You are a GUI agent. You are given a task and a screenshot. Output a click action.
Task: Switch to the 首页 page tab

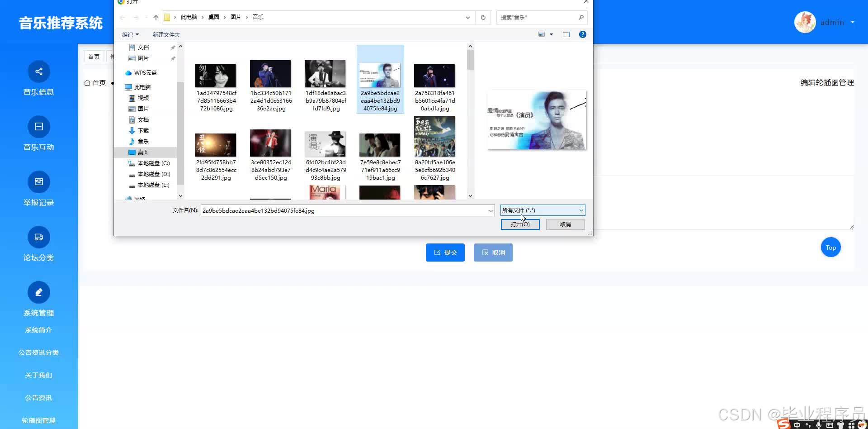(x=94, y=57)
